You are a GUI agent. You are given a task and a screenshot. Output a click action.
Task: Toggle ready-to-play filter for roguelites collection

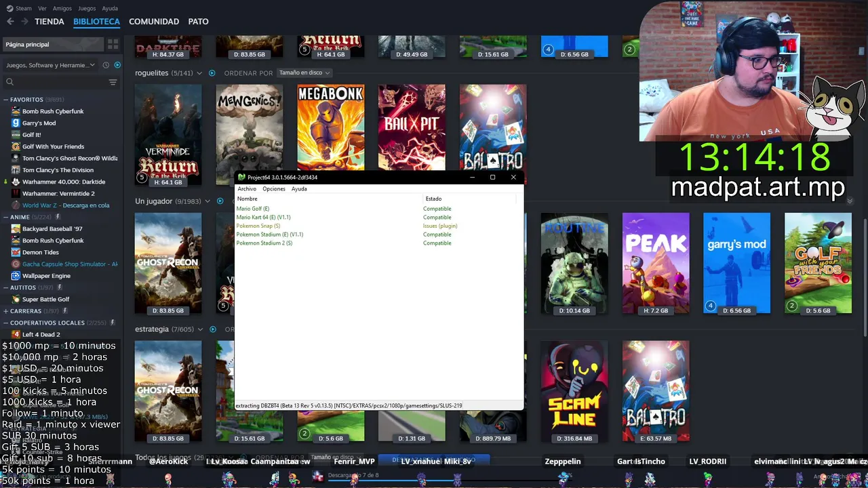212,73
